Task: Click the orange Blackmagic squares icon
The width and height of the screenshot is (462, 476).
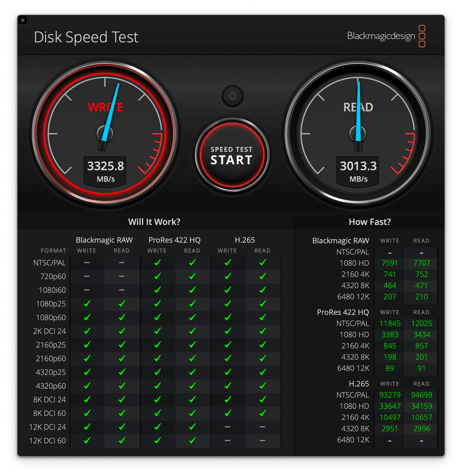Action: (422, 35)
